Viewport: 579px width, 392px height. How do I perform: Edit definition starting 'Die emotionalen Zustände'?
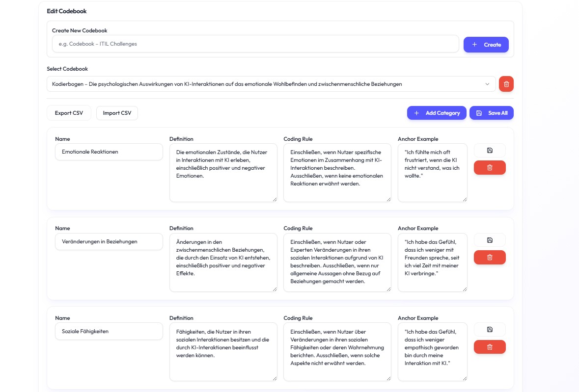click(223, 173)
